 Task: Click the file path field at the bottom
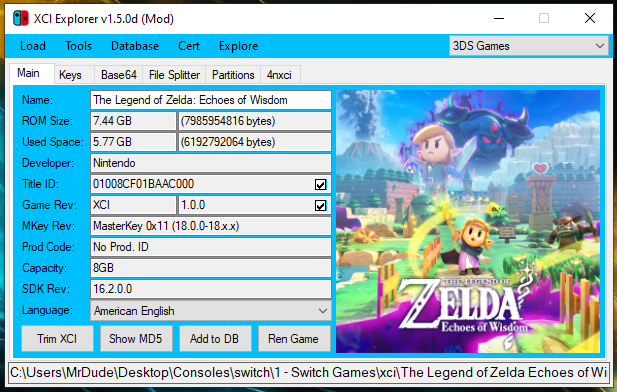click(x=309, y=372)
